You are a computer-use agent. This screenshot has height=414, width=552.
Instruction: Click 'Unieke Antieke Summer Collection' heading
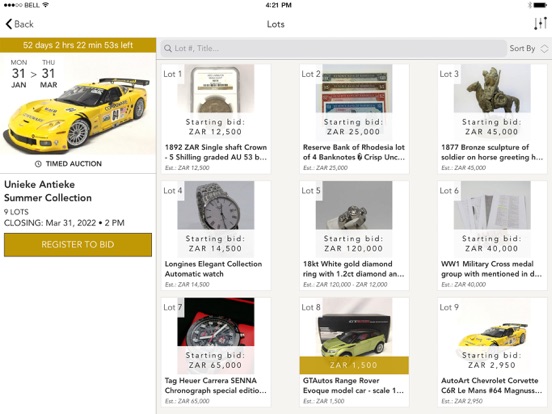pos(48,191)
